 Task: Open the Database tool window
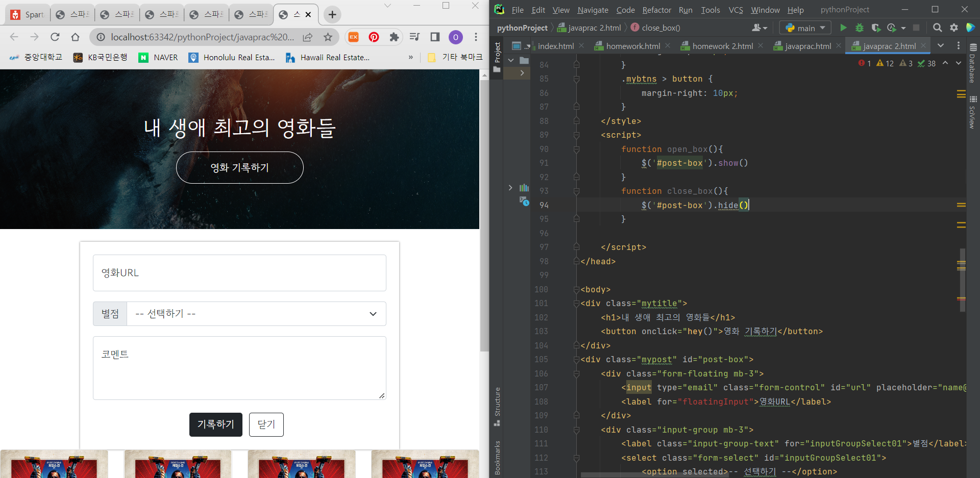[973, 63]
